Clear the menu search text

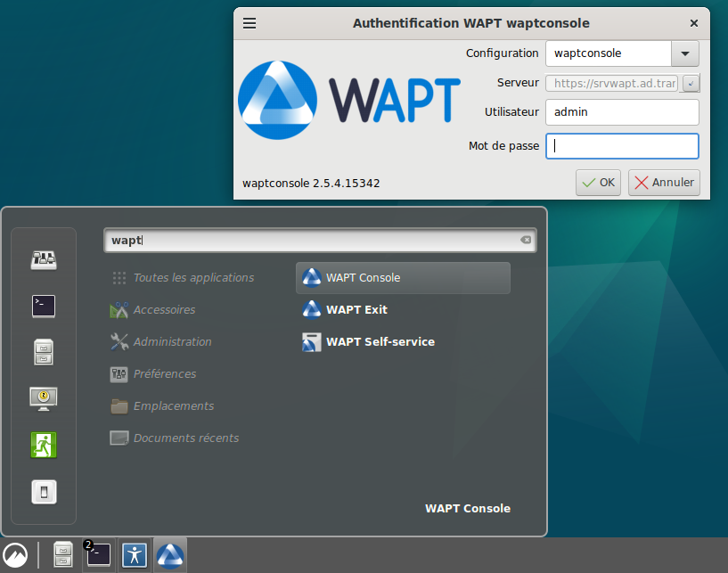tap(526, 240)
